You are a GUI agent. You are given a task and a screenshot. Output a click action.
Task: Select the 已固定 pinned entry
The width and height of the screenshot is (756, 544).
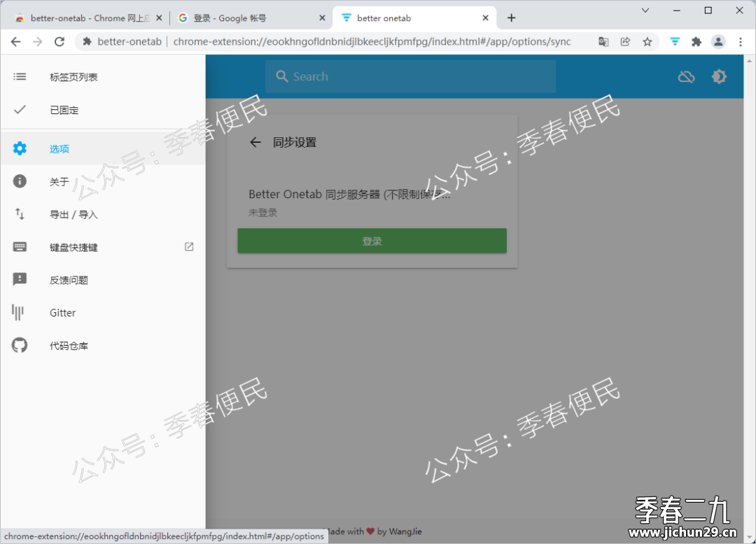[103, 110]
